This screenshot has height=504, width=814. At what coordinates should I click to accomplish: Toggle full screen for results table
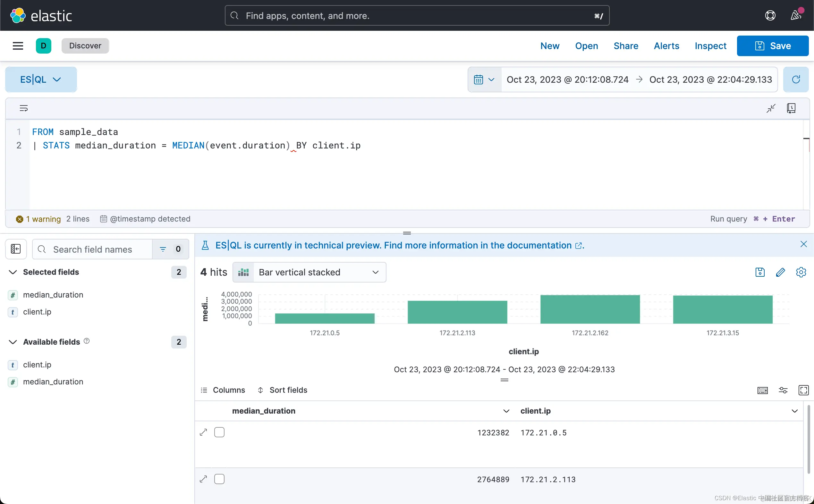coord(803,390)
